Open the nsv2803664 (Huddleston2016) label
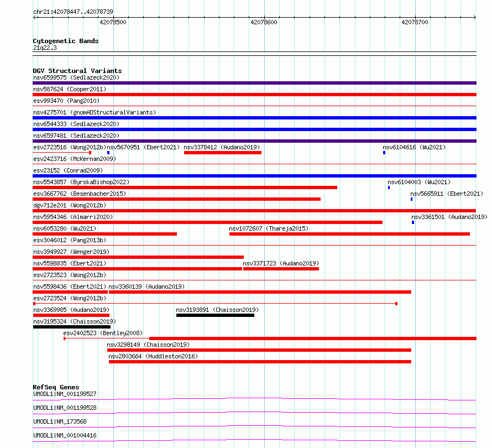 pos(153,356)
